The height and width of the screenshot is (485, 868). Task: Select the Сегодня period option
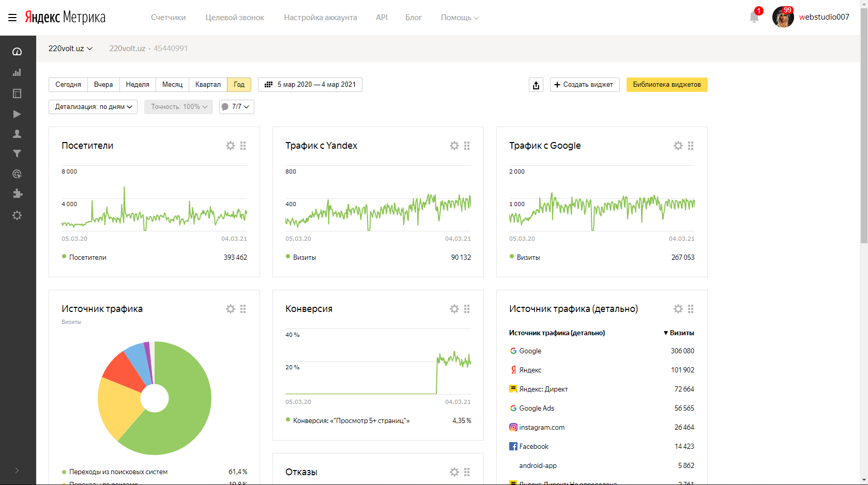[68, 85]
